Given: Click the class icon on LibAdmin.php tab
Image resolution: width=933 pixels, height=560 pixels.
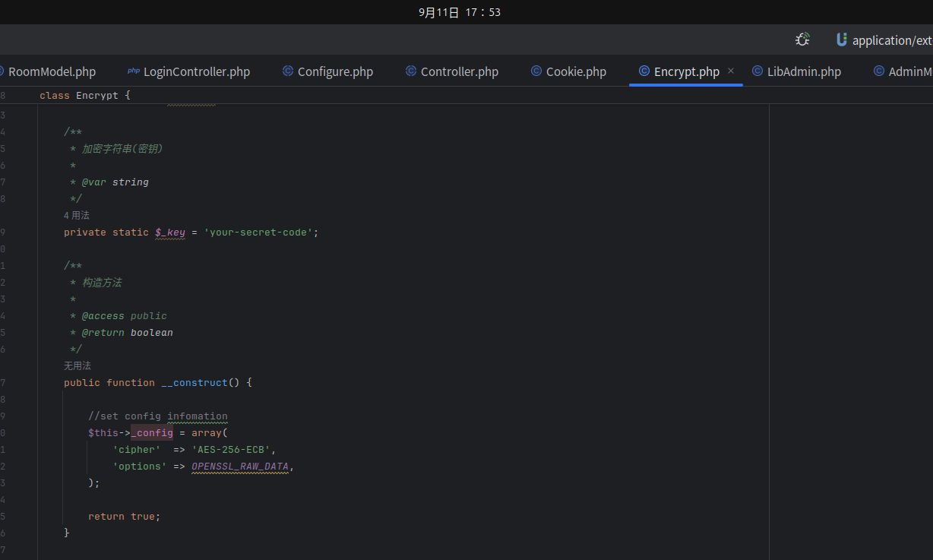Looking at the screenshot, I should click(x=757, y=71).
